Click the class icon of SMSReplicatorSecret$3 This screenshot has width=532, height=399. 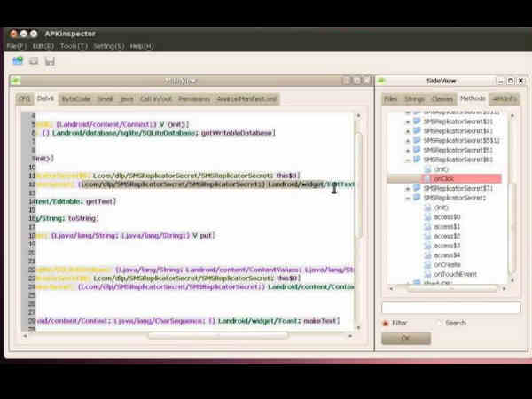pyautogui.click(x=417, y=121)
